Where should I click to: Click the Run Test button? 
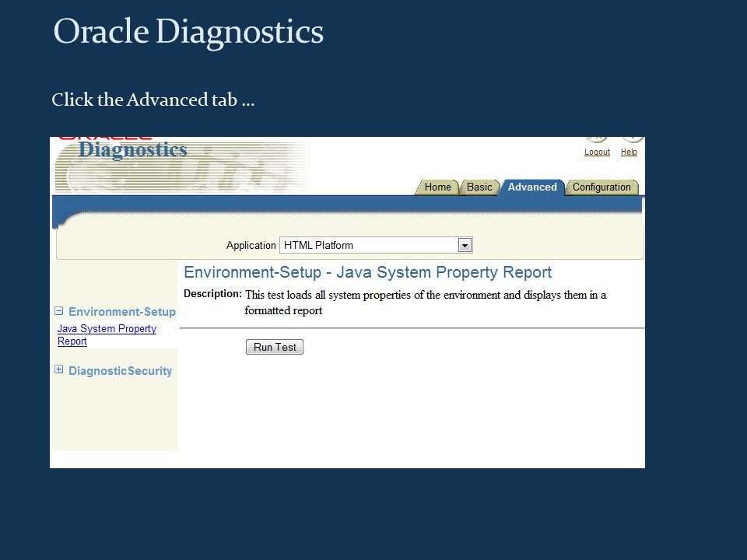274,347
